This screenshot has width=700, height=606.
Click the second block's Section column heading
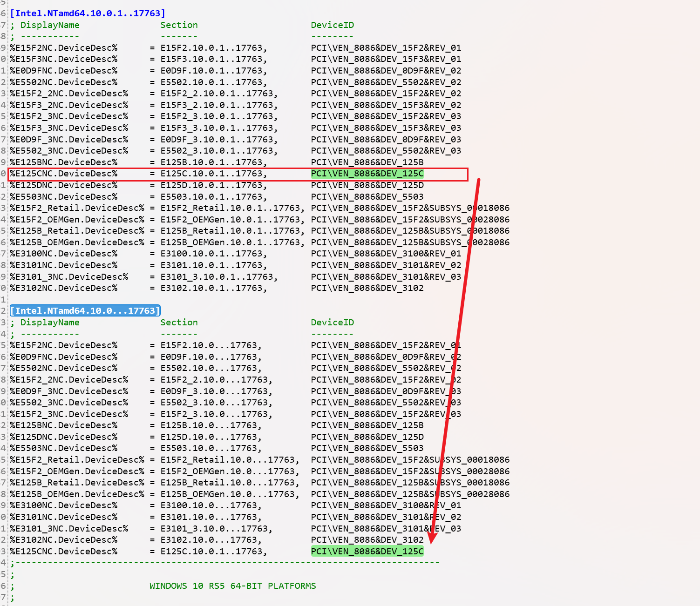pos(179,323)
